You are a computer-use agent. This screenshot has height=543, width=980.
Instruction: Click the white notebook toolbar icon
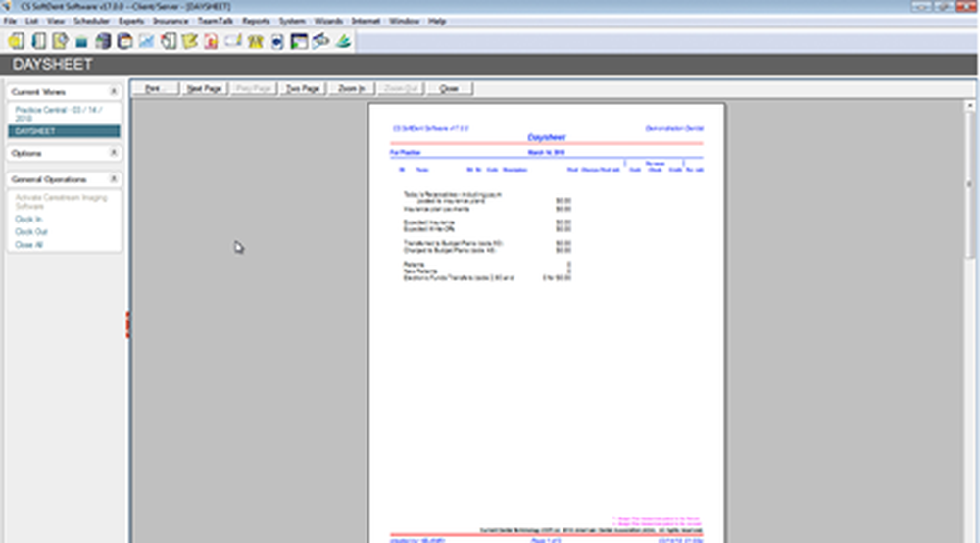39,41
